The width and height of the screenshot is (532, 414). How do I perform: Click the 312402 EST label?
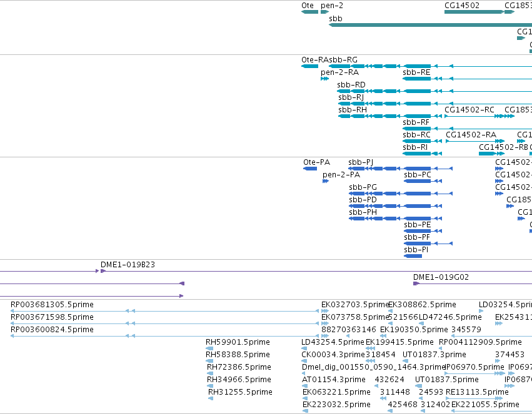(x=435, y=405)
